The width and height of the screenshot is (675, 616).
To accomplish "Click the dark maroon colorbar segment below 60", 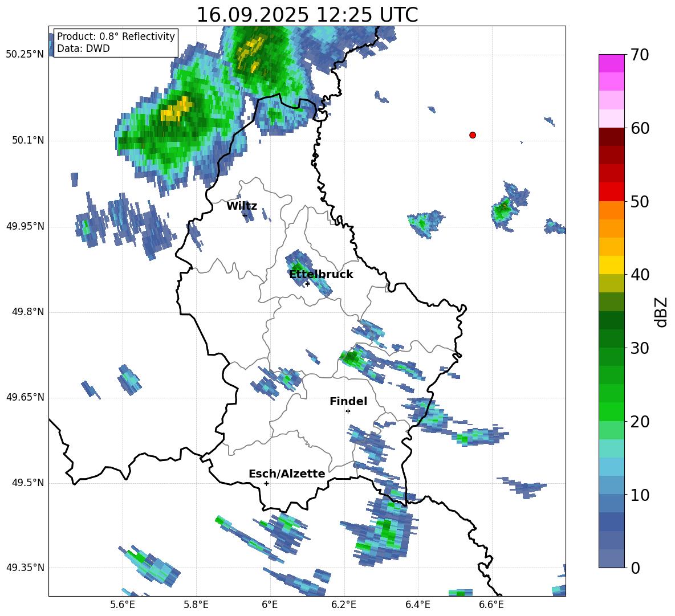I will point(611,137).
